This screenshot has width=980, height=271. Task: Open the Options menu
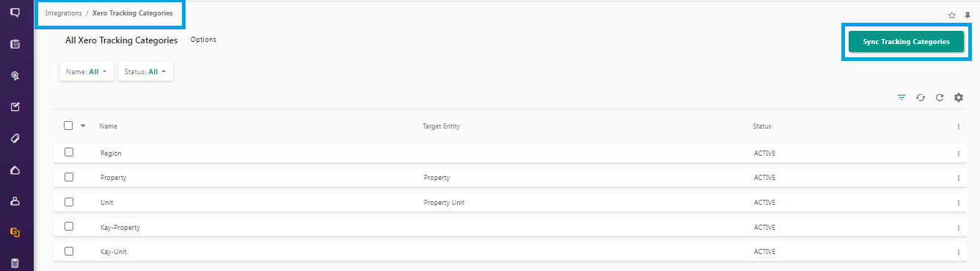tap(203, 40)
